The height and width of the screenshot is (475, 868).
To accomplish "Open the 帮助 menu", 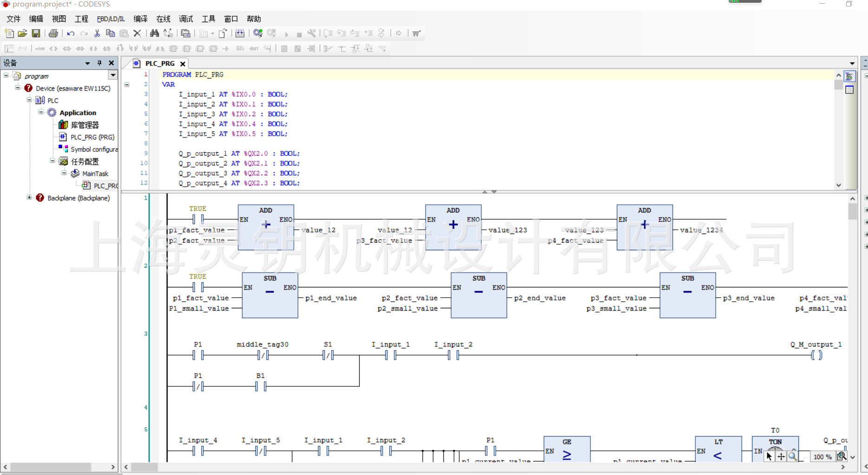I will (x=254, y=19).
